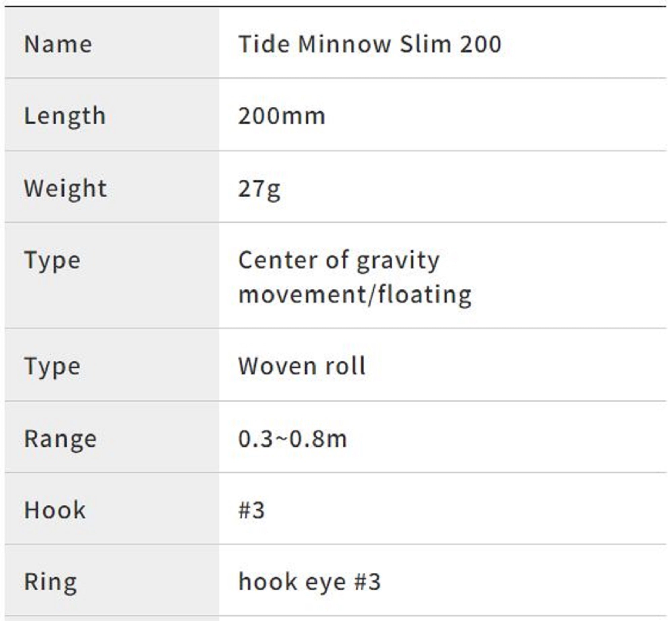The width and height of the screenshot is (672, 621).
Task: Click the Range row label
Action: click(x=60, y=439)
